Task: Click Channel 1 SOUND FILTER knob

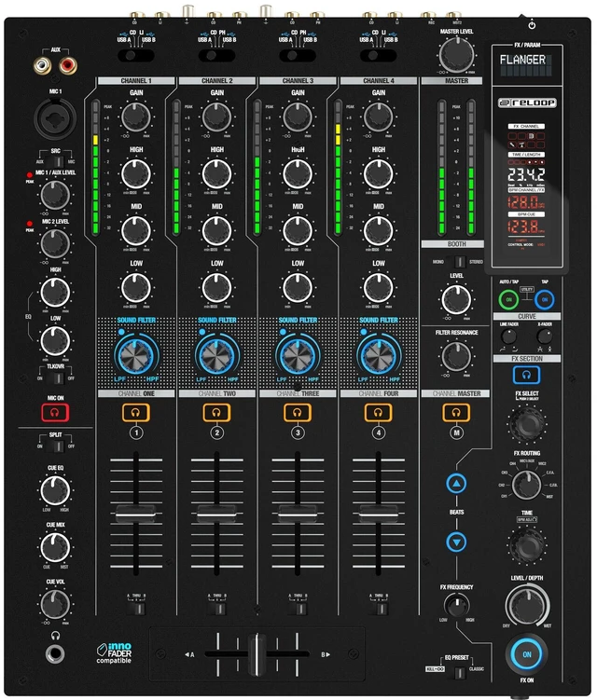Action: click(136, 356)
